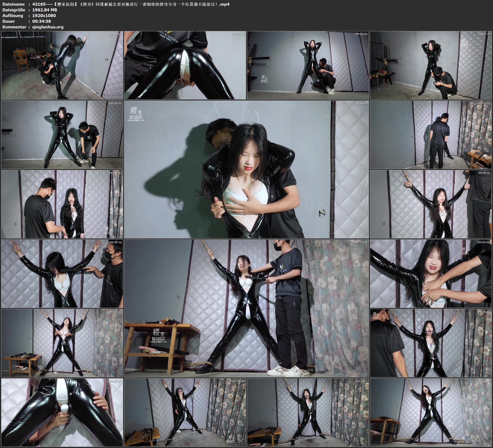Viewport: 493px width, 448px height.
Task: Click the frame at 00:29:26
Action: 185,412
